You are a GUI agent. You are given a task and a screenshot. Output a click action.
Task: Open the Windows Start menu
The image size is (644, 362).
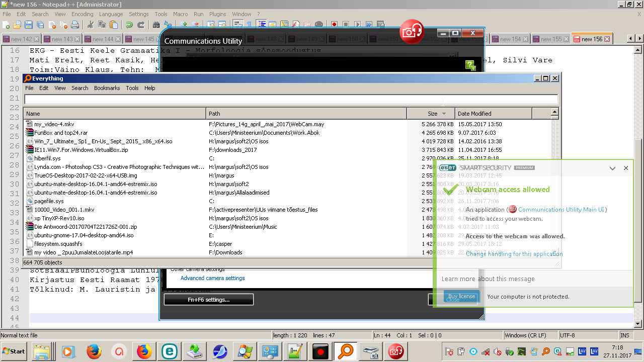(x=14, y=351)
